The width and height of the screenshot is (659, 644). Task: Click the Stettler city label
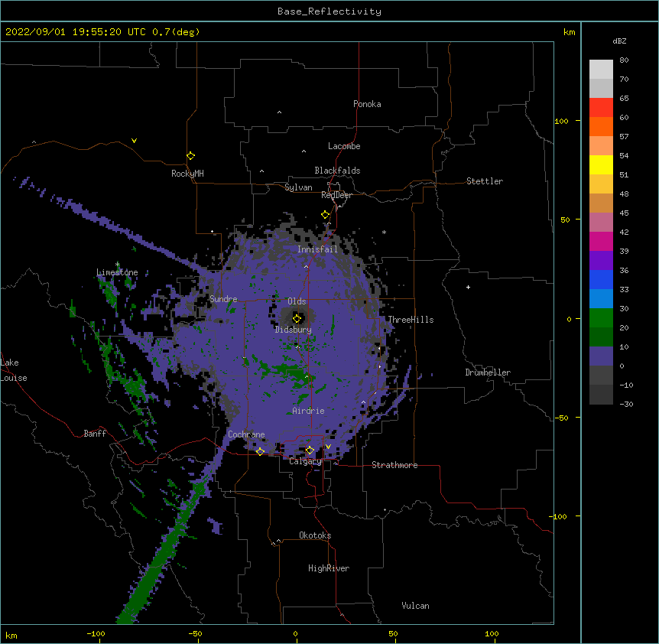(485, 181)
